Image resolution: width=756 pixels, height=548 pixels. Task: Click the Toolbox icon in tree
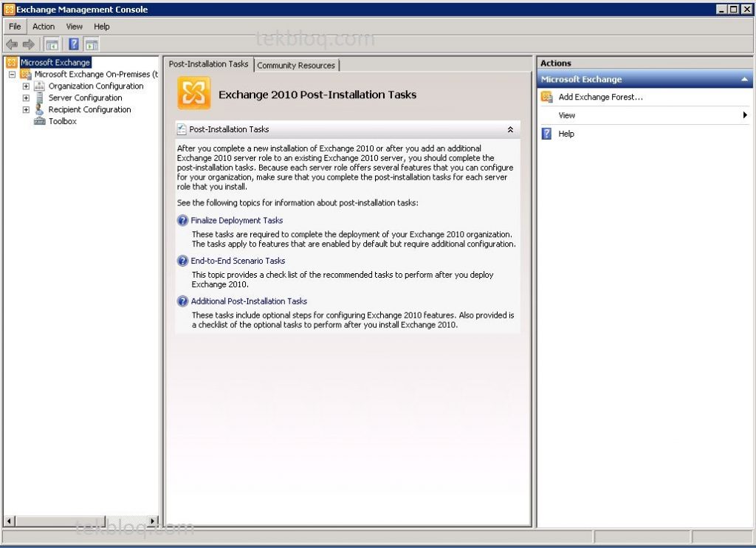pyautogui.click(x=40, y=121)
